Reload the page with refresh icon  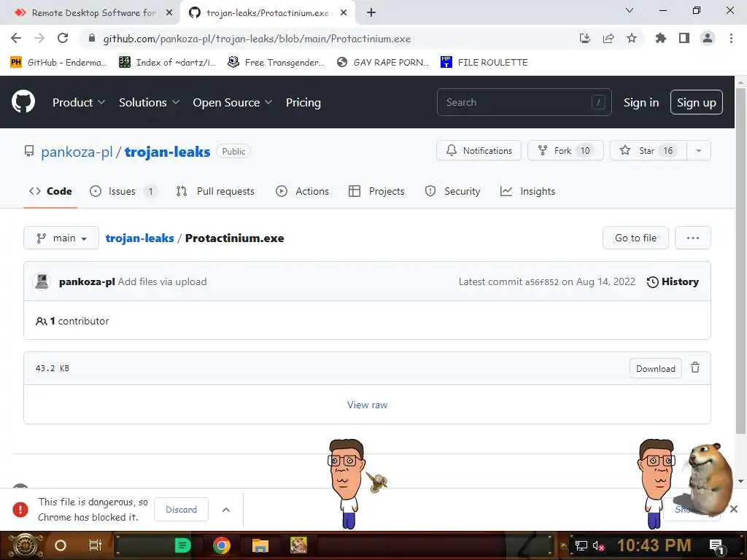click(63, 38)
